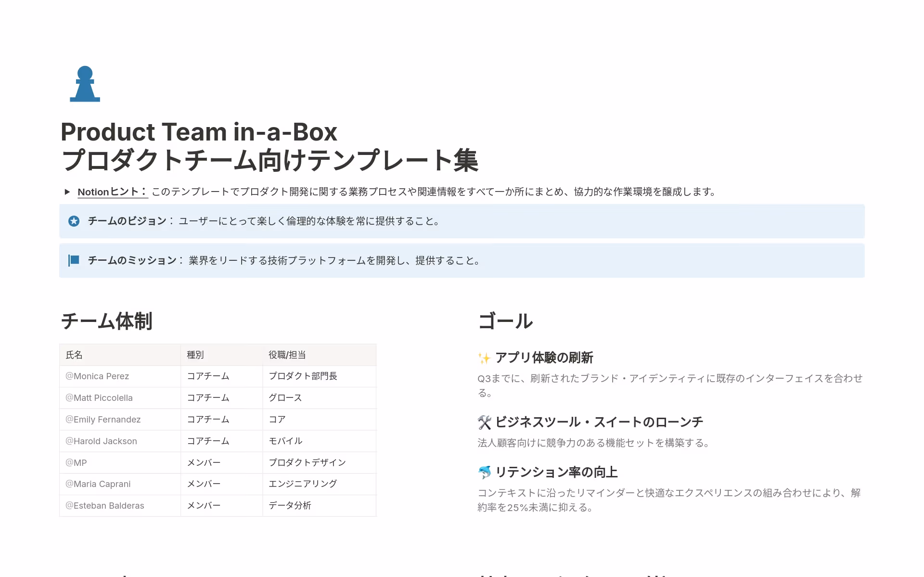Click the tools emoji beside ビジネスツール・スイートのローンチ
The width and height of the screenshot is (924, 577).
pos(483,422)
